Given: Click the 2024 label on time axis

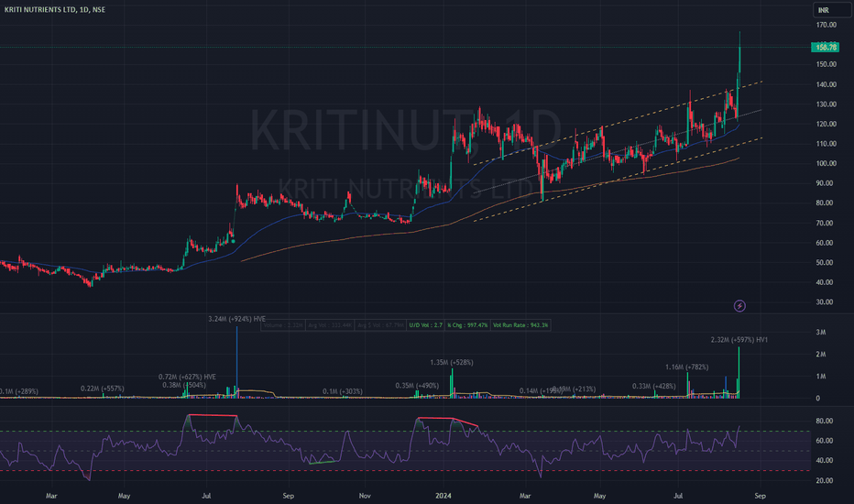Looking at the screenshot, I should click(x=443, y=496).
